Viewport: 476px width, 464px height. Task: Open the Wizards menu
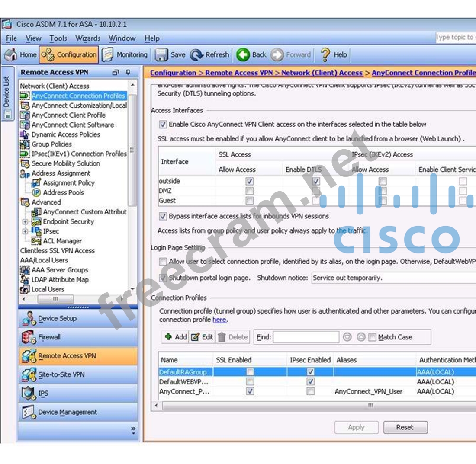pyautogui.click(x=88, y=38)
